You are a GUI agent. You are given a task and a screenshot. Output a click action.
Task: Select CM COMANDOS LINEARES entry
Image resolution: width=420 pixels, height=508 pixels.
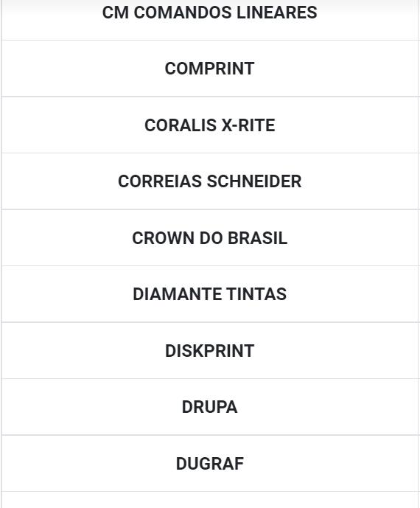tap(210, 19)
